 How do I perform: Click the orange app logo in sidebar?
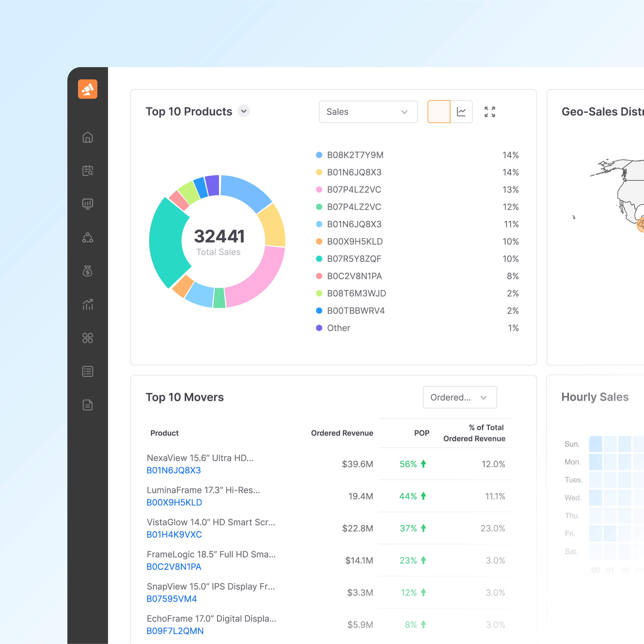pos(87,89)
